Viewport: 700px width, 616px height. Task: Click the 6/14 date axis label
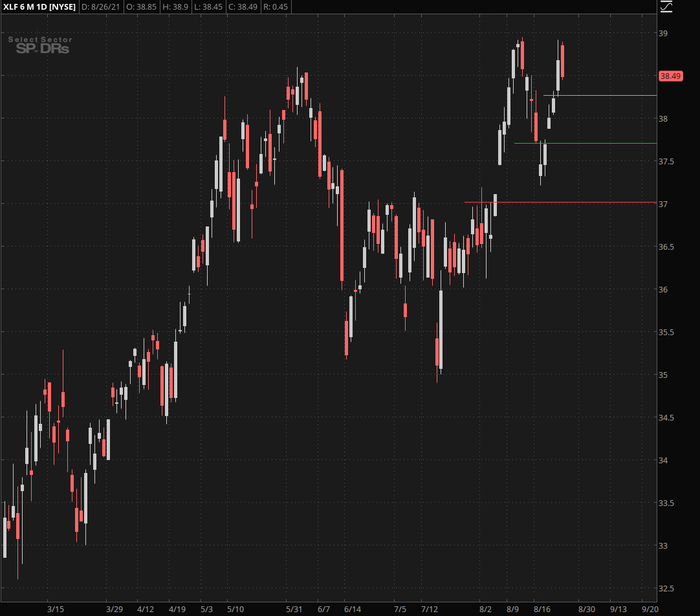tap(352, 610)
